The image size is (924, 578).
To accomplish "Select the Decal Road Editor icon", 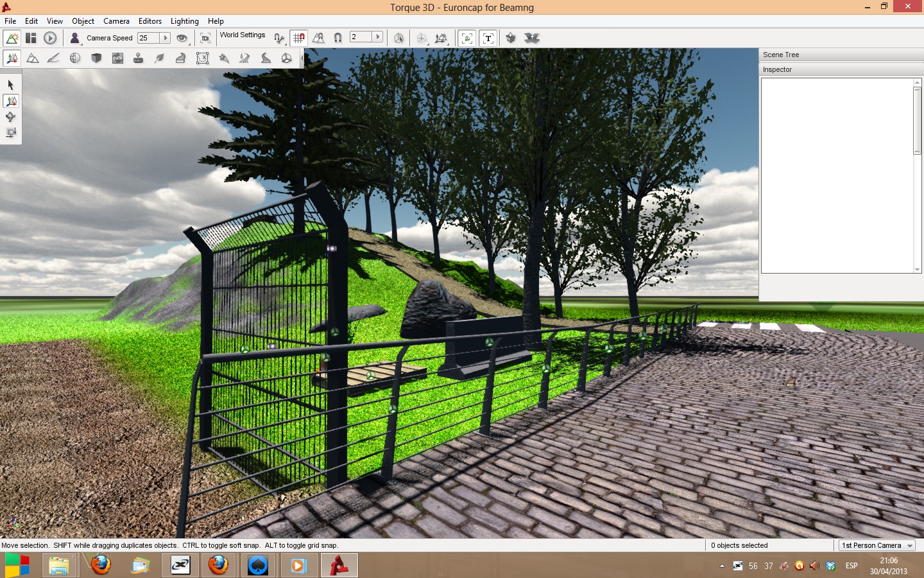I will 266,58.
